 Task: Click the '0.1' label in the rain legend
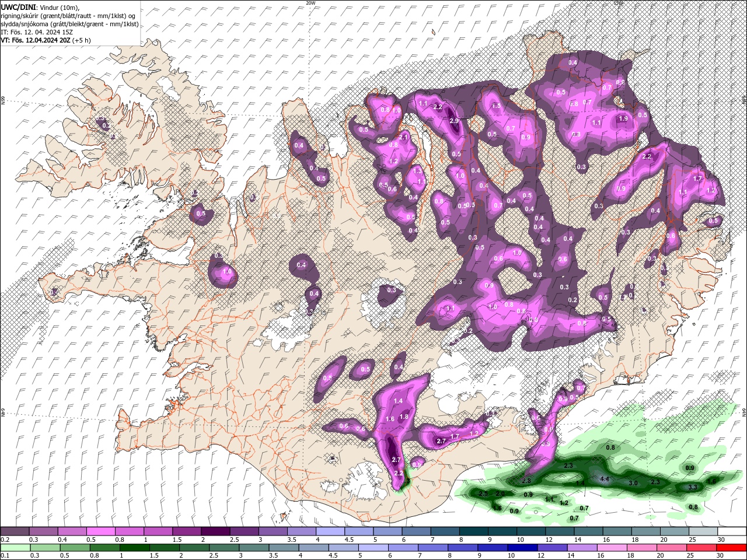pos(5,556)
